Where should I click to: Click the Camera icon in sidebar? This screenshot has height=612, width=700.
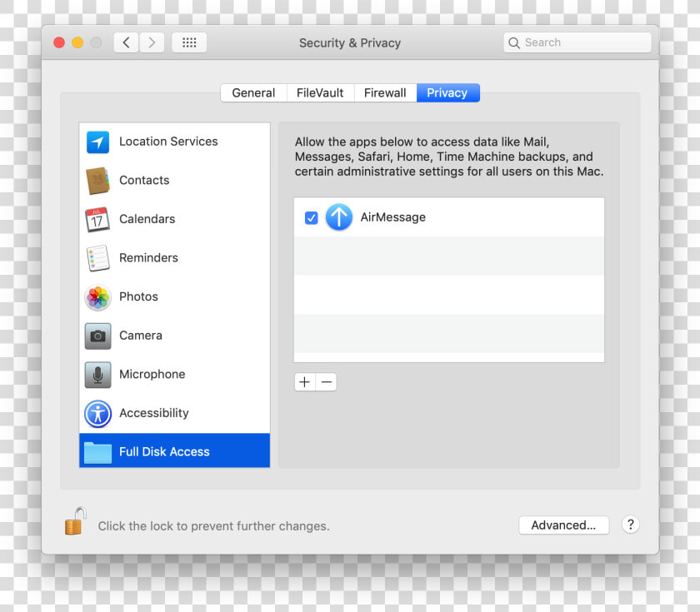point(97,336)
